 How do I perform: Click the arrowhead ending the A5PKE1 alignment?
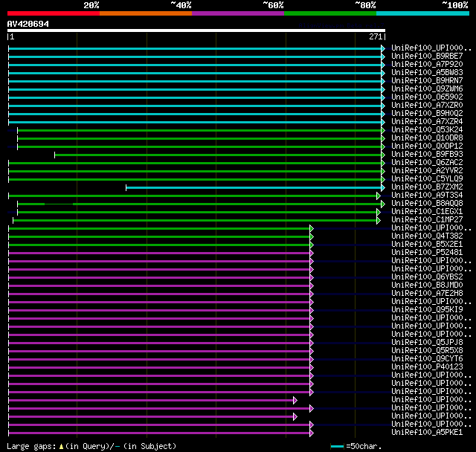coord(312,433)
